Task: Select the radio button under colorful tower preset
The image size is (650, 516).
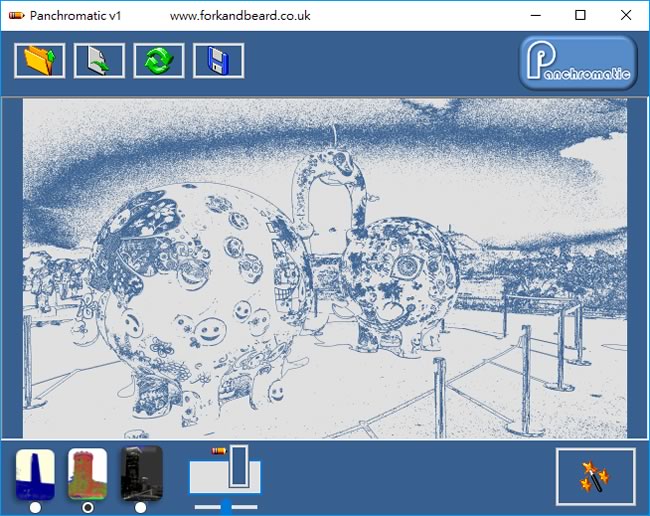Action: click(88, 508)
